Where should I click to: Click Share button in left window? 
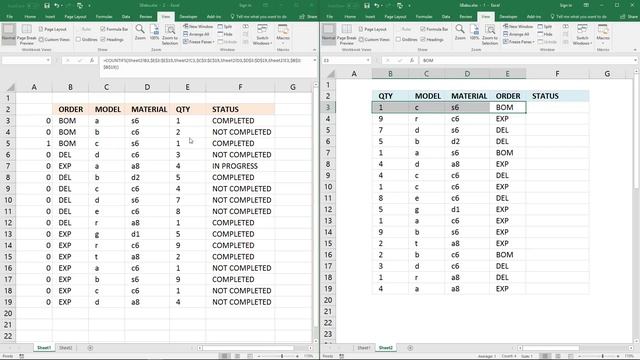click(x=308, y=17)
